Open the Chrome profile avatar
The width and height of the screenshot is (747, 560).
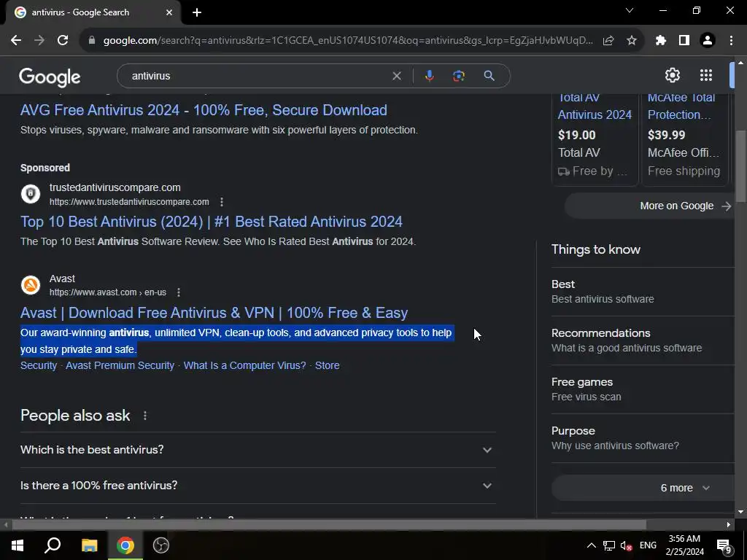click(x=708, y=41)
